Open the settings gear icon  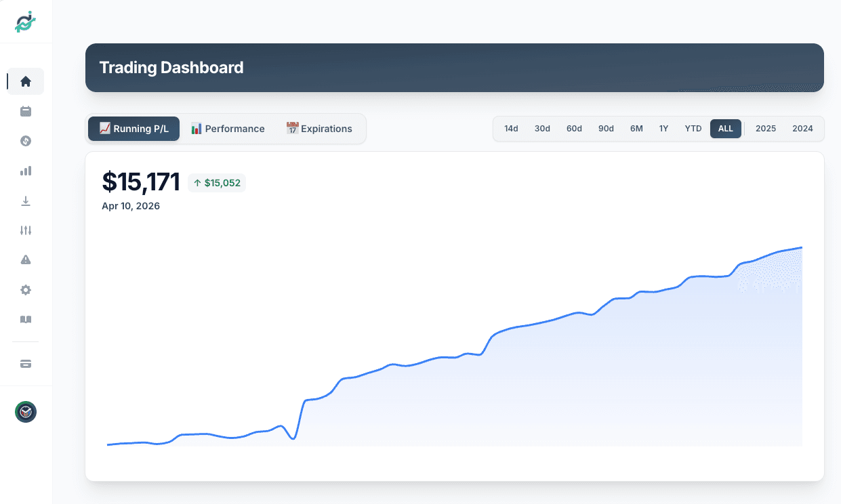[x=25, y=290]
